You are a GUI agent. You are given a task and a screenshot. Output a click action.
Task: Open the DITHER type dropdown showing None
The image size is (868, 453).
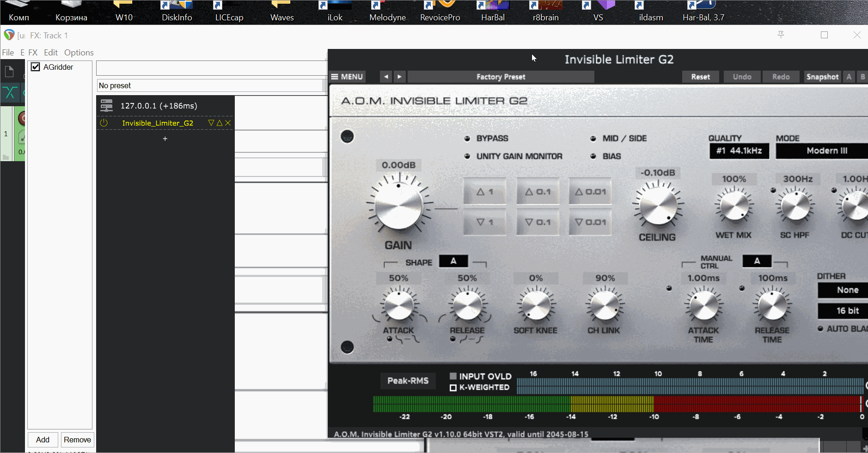pyautogui.click(x=843, y=290)
